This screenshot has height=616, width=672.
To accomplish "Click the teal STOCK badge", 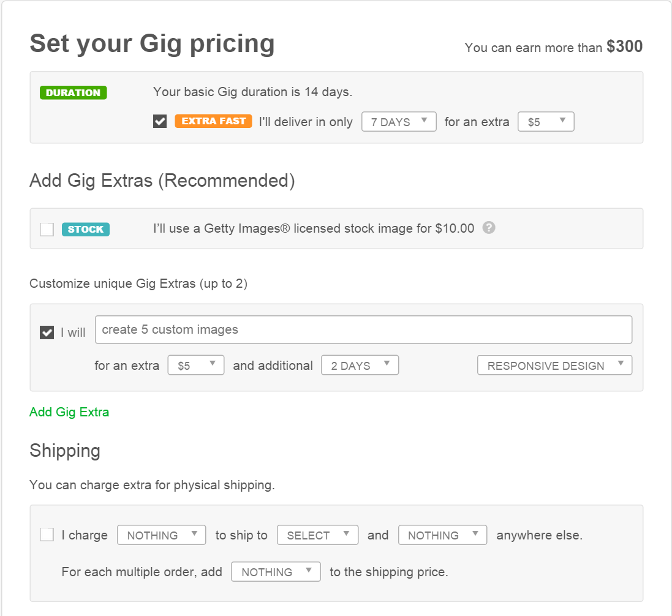I will click(86, 230).
